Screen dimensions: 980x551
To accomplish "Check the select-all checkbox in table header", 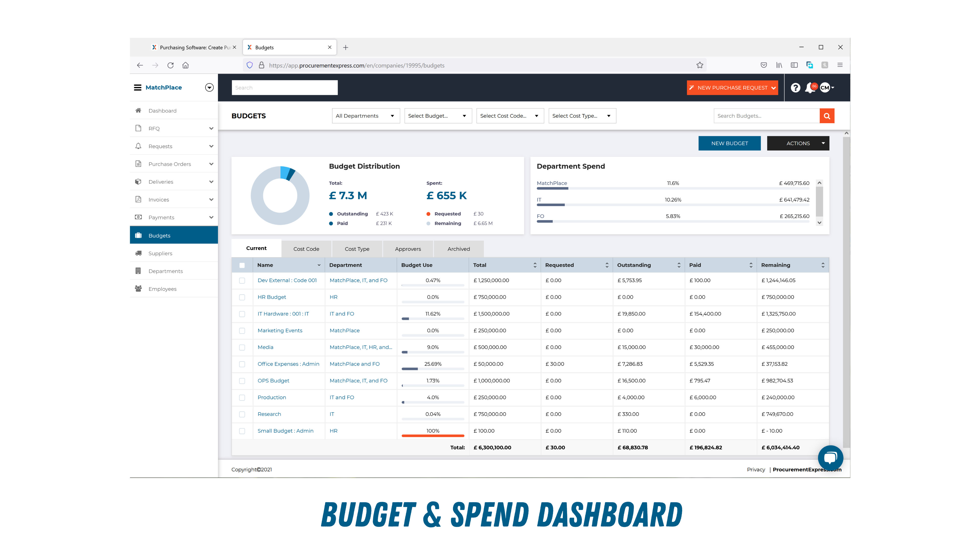I will 242,265.
